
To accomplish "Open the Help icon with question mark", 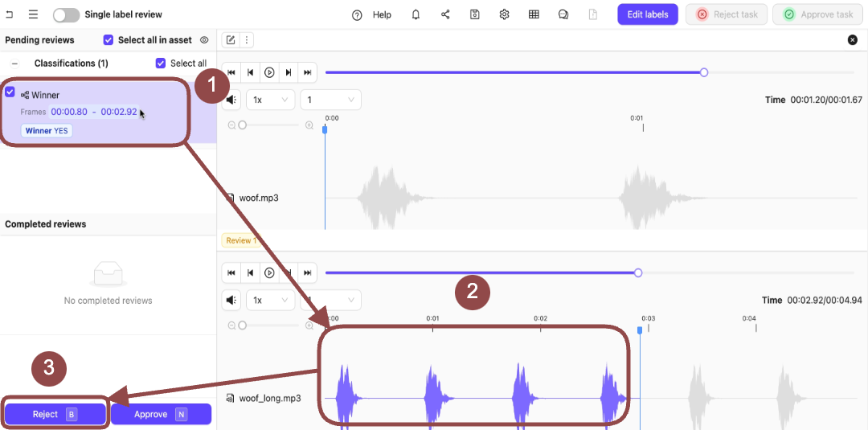I will point(357,15).
